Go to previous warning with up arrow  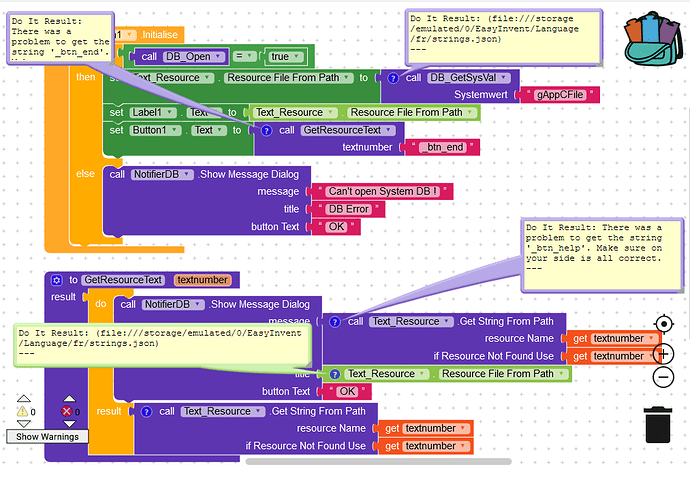point(24,399)
